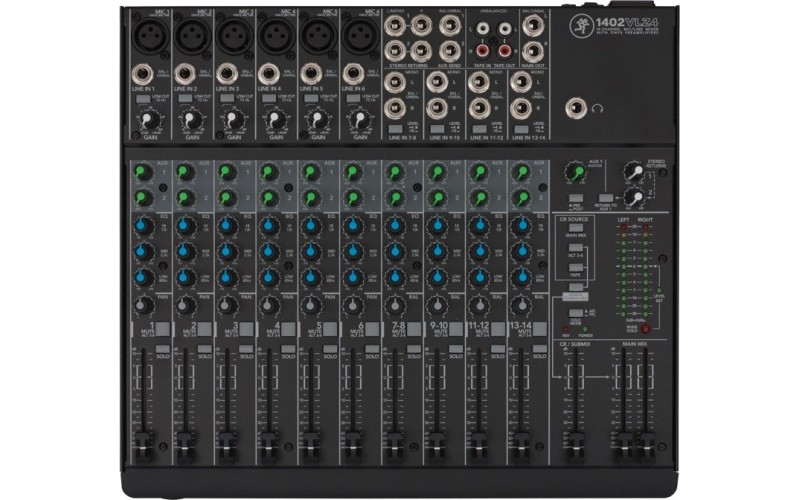The height and width of the screenshot is (500, 800).
Task: Click the MAIN OUT left jack
Action: coord(532,25)
